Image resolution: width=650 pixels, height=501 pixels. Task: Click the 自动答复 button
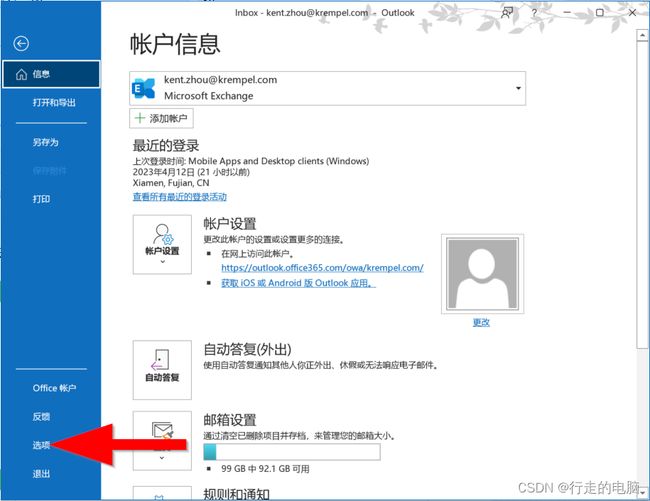click(162, 370)
